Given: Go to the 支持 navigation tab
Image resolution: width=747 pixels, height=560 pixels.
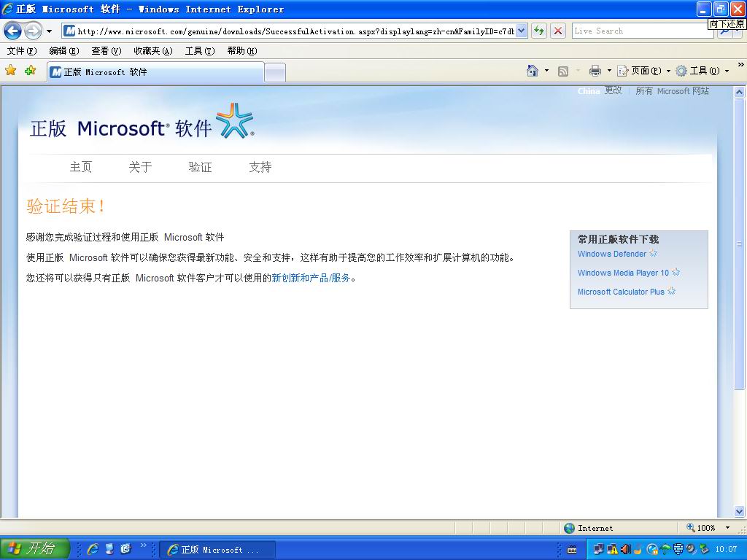Looking at the screenshot, I should point(260,167).
